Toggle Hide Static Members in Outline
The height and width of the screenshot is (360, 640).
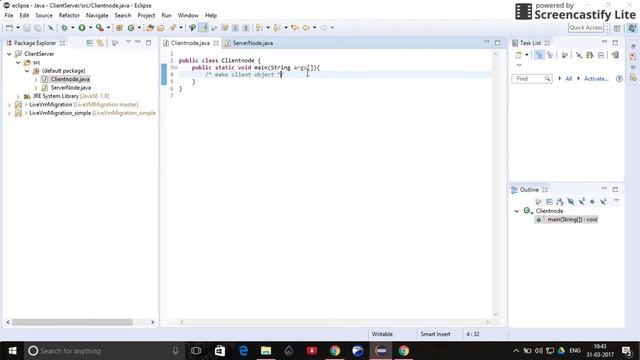(582, 202)
